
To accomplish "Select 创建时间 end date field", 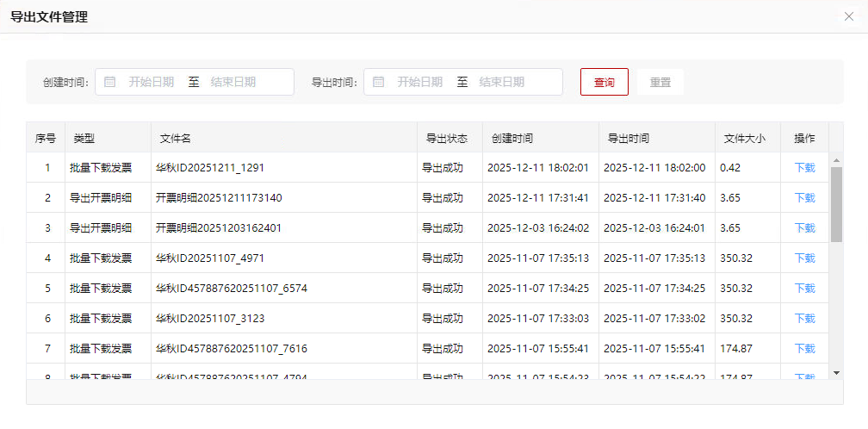I will [233, 82].
